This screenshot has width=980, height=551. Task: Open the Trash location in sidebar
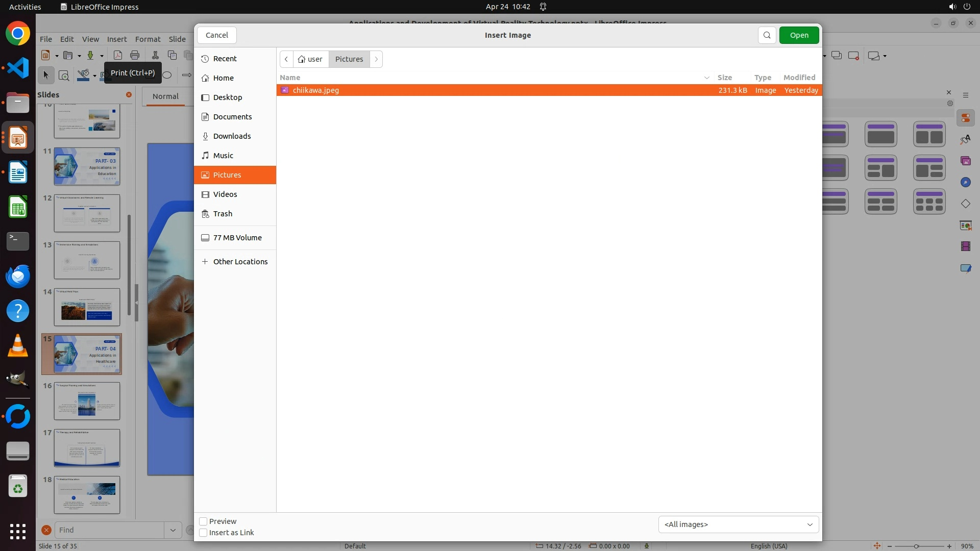tap(223, 214)
